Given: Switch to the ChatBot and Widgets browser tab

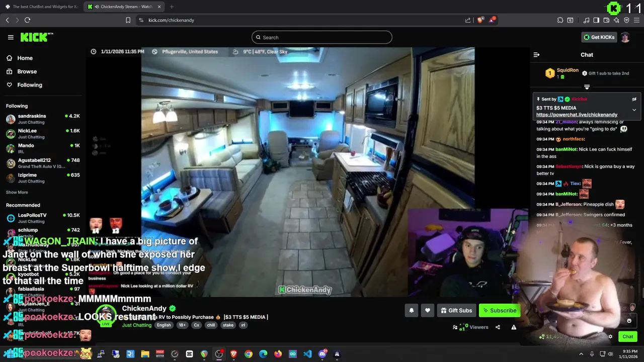Looking at the screenshot, I should (x=41, y=7).
